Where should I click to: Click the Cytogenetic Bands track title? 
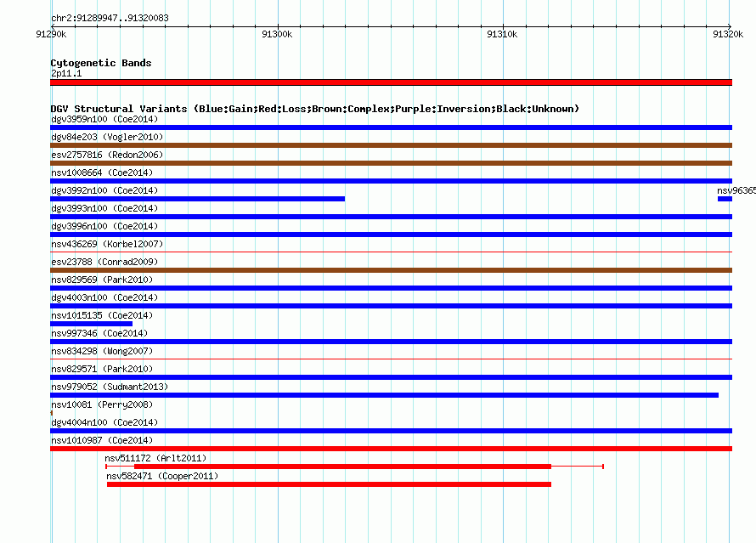coord(101,63)
